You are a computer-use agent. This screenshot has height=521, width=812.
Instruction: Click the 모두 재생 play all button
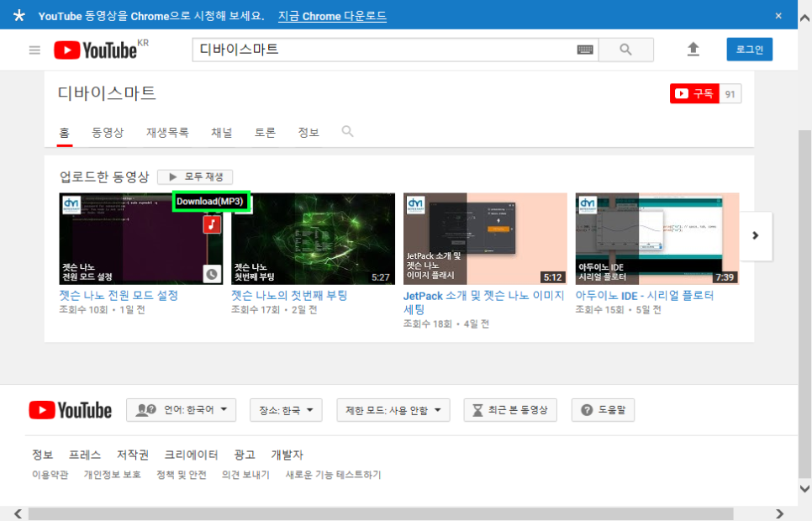195,176
